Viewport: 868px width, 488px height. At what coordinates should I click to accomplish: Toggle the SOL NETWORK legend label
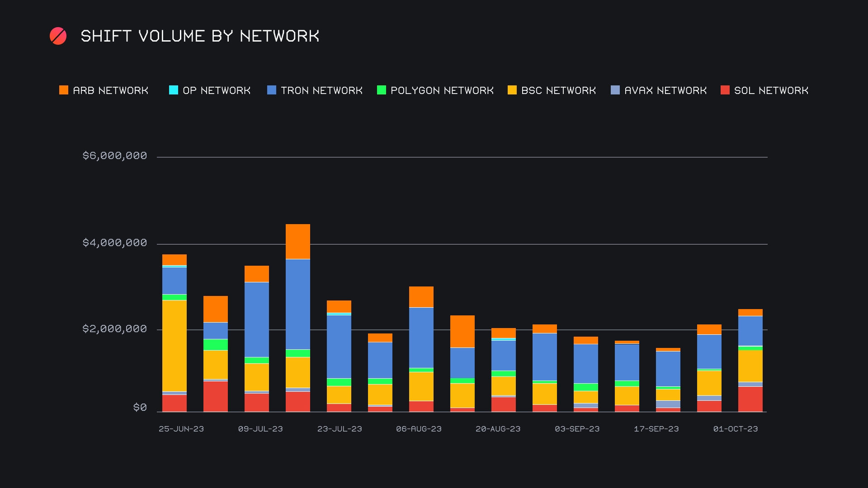pyautogui.click(x=771, y=91)
